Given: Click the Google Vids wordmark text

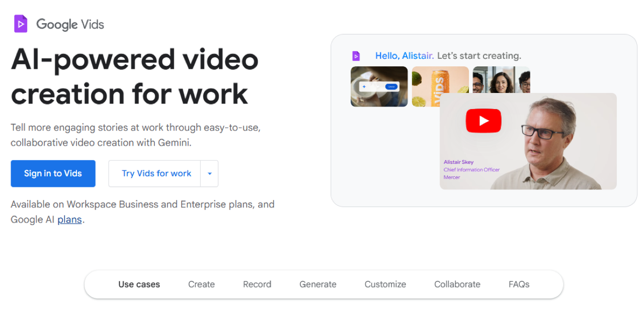Looking at the screenshot, I should (x=70, y=24).
